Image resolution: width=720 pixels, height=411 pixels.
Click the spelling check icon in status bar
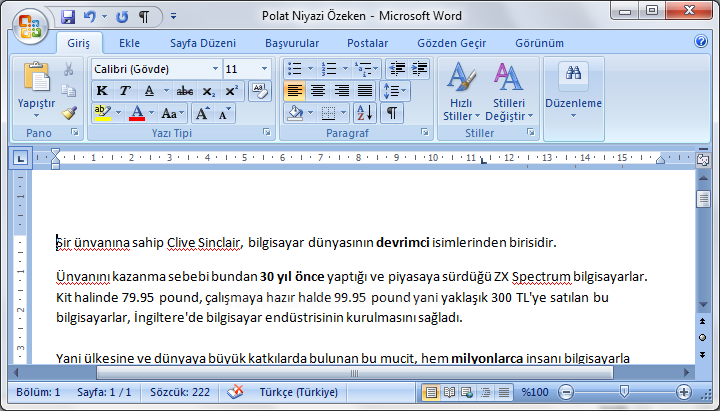(x=235, y=392)
